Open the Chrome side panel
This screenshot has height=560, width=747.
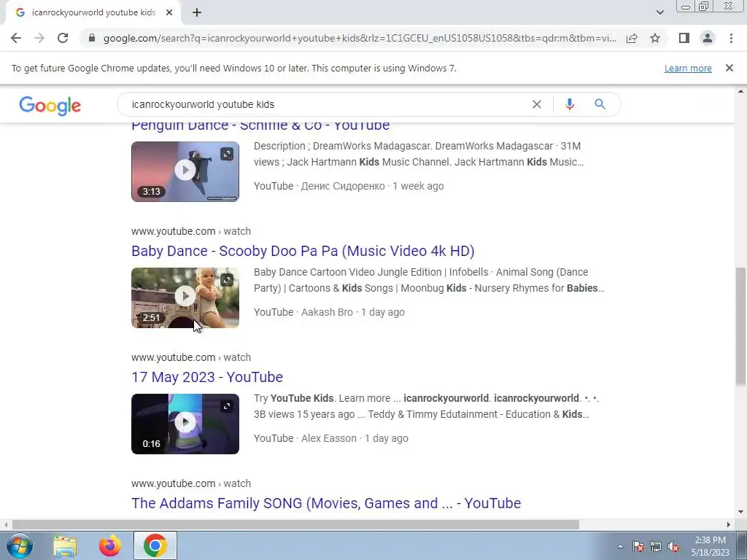(x=684, y=38)
